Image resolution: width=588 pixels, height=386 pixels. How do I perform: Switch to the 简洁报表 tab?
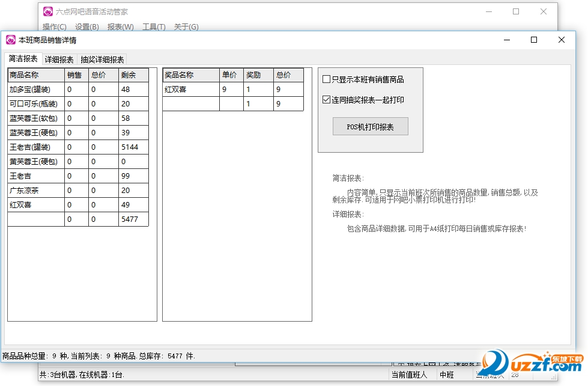tap(23, 59)
